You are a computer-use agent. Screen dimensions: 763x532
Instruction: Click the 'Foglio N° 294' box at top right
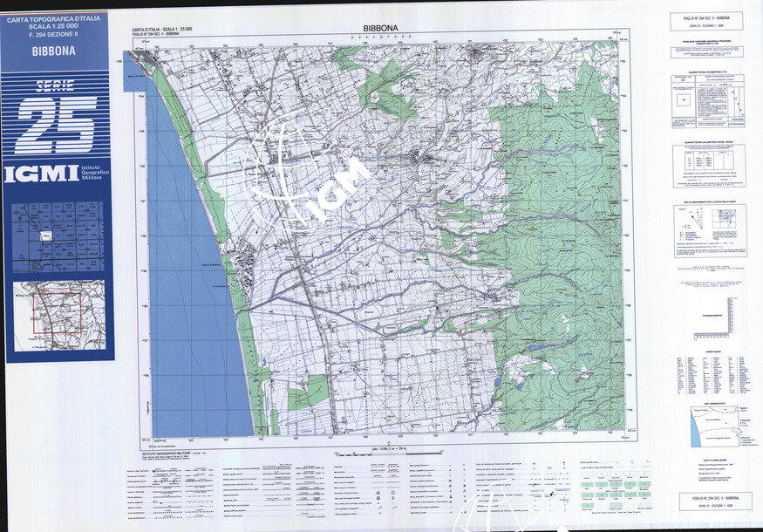[x=706, y=21]
